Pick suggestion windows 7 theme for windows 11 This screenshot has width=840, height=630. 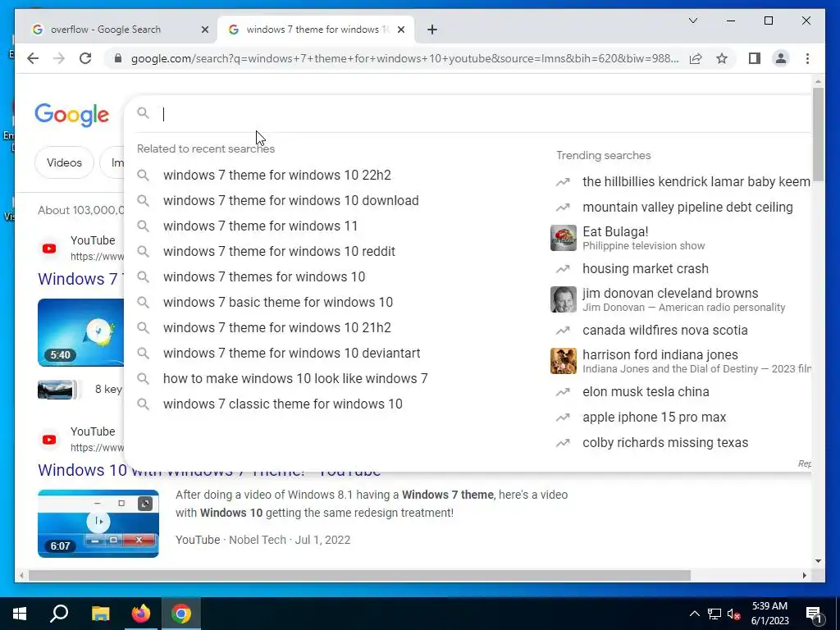(260, 226)
